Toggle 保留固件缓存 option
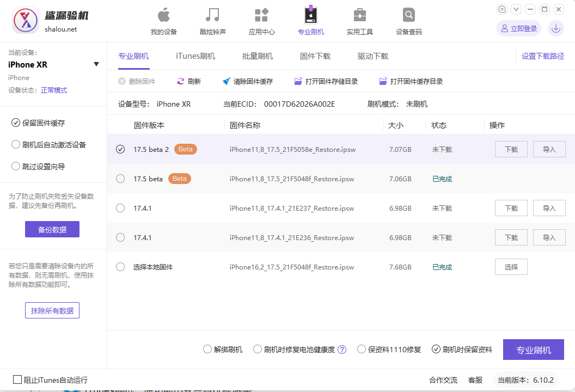This screenshot has height=392, width=575. click(16, 123)
